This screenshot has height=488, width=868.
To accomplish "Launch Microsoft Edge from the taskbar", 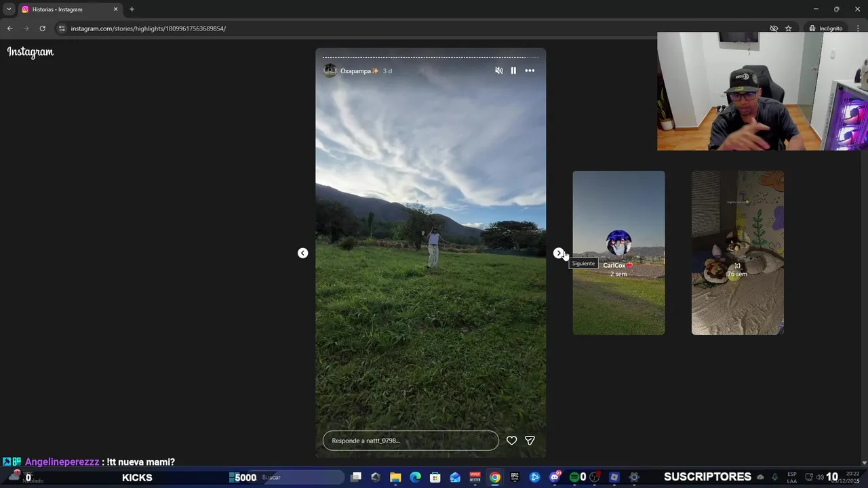I will pyautogui.click(x=416, y=477).
